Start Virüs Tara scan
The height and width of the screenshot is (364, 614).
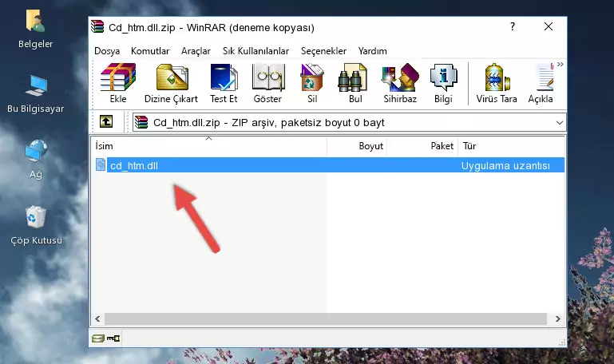point(497,83)
